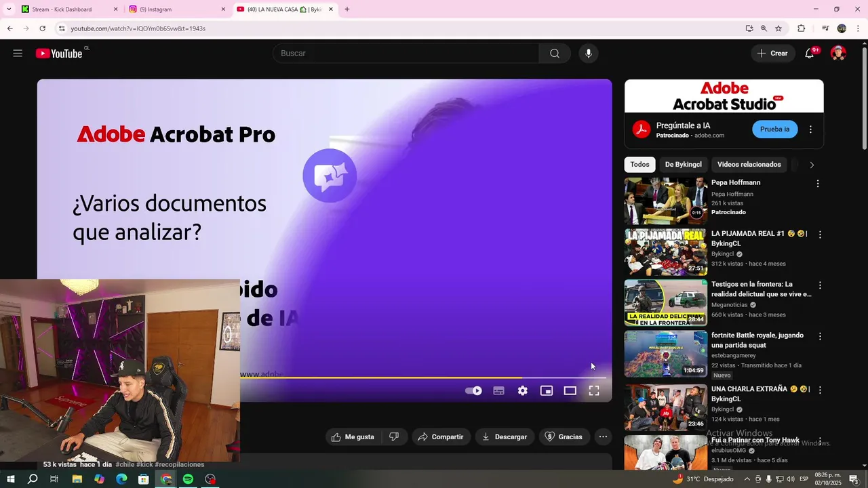Viewport: 868px width, 488px height.
Task: Open the Chrome extensions puzzle icon
Action: tap(801, 28)
